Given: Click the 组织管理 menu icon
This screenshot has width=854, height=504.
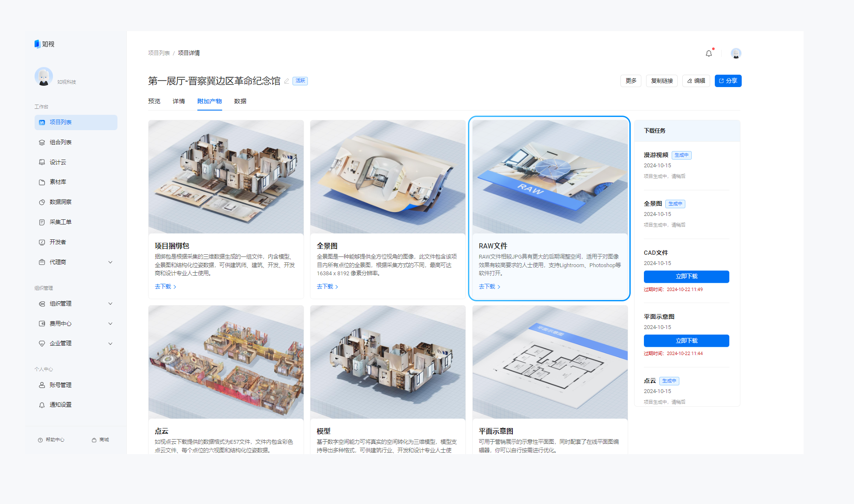Looking at the screenshot, I should point(42,304).
